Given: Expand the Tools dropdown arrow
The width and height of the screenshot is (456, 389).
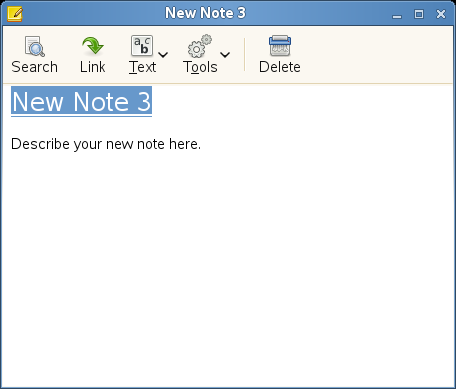Looking at the screenshot, I should pos(225,54).
